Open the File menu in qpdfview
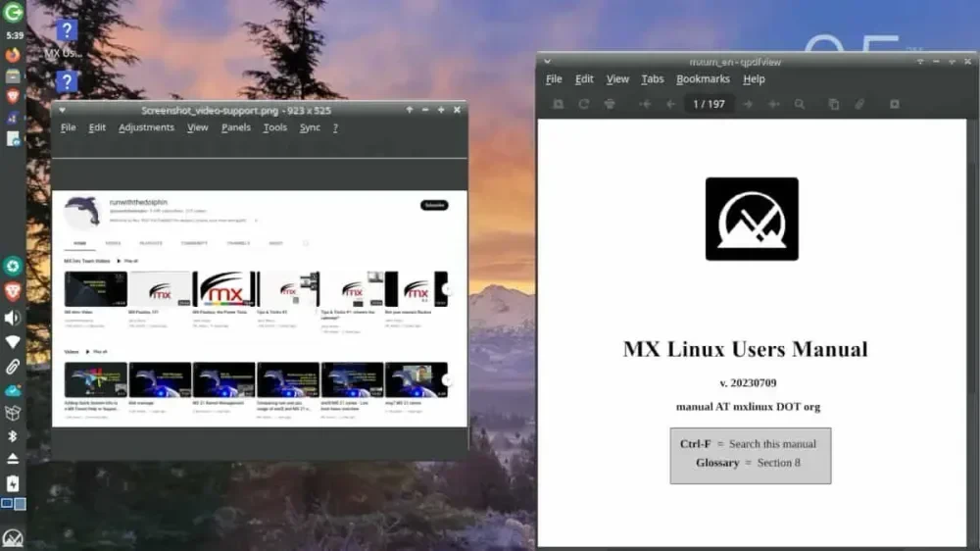 click(554, 78)
